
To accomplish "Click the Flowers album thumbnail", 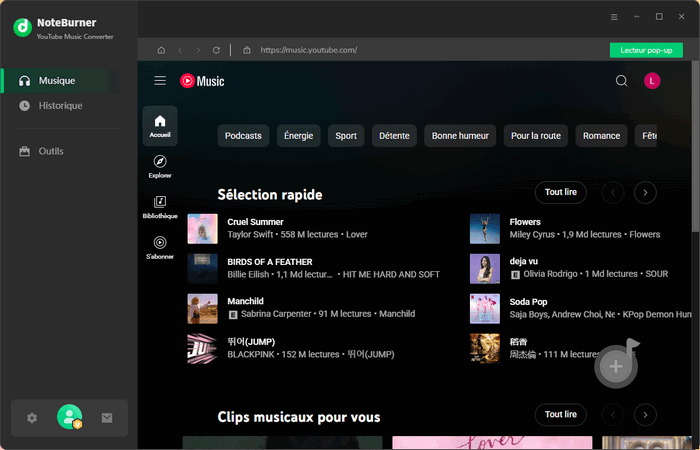I will 485,229.
